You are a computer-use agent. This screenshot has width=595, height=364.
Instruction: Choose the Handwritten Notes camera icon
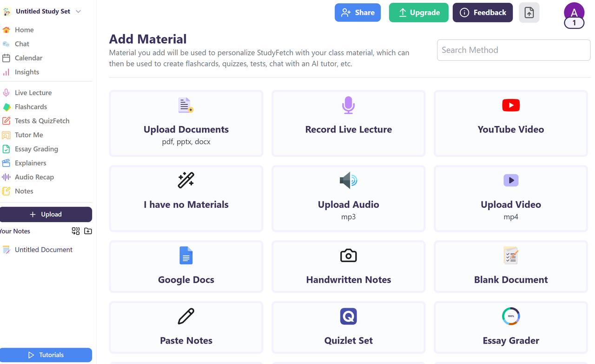point(348,256)
